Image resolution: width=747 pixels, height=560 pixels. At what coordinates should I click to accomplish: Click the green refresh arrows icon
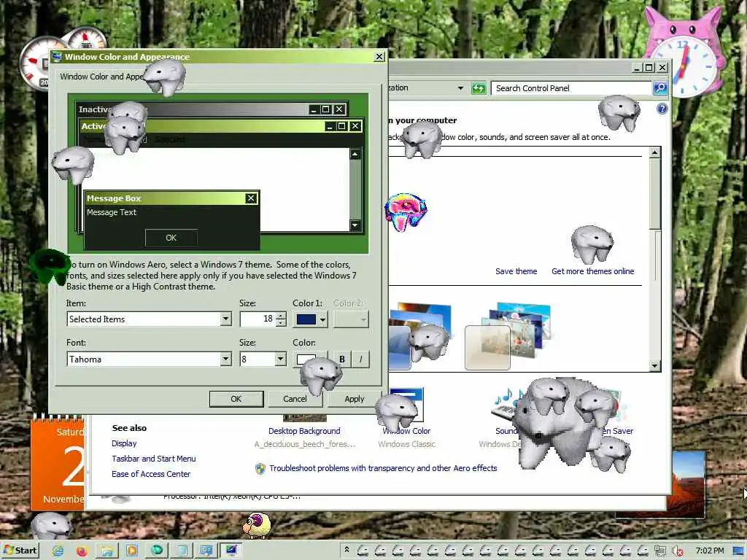tap(479, 88)
